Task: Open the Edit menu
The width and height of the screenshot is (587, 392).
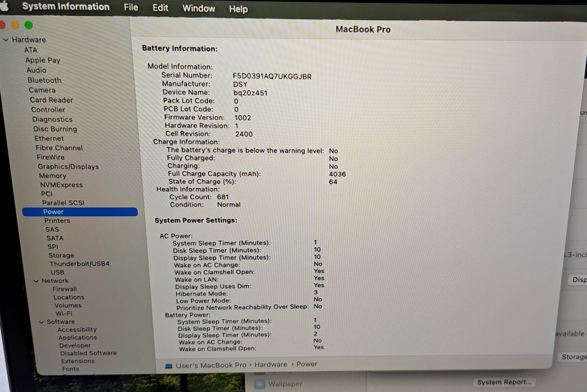Action: (x=160, y=7)
